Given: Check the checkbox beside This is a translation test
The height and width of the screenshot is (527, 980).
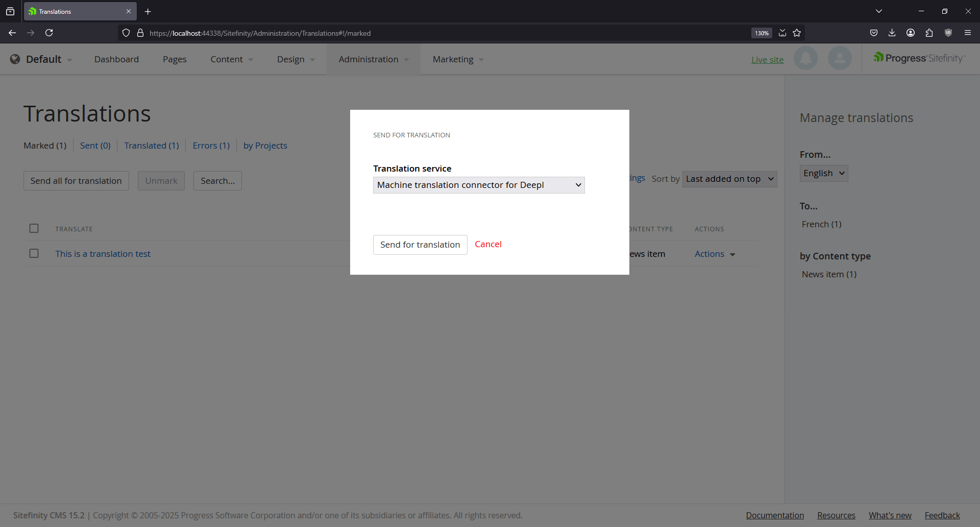Looking at the screenshot, I should (x=34, y=253).
